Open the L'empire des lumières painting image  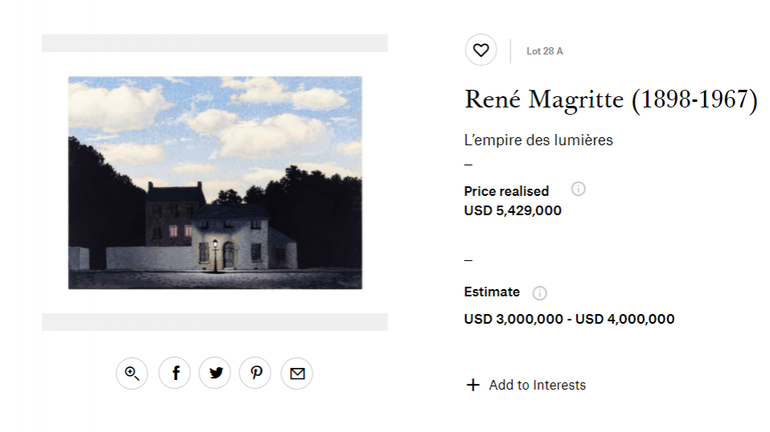(215, 182)
